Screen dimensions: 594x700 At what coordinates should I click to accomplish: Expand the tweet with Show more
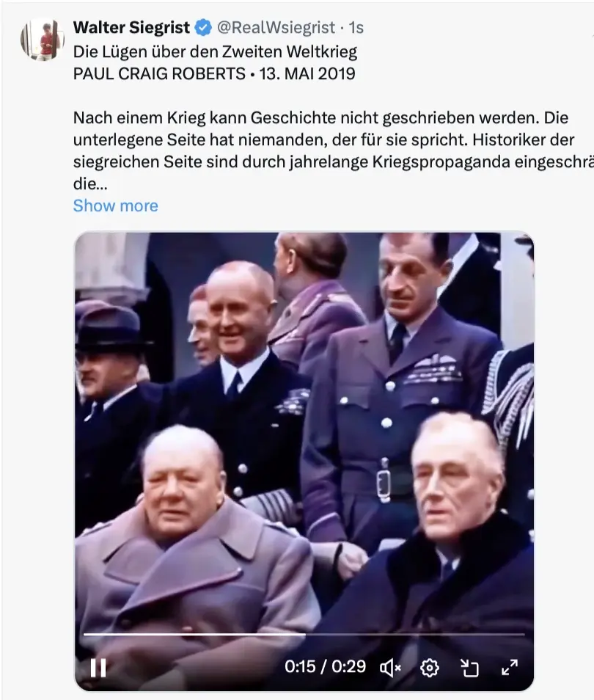(x=116, y=205)
